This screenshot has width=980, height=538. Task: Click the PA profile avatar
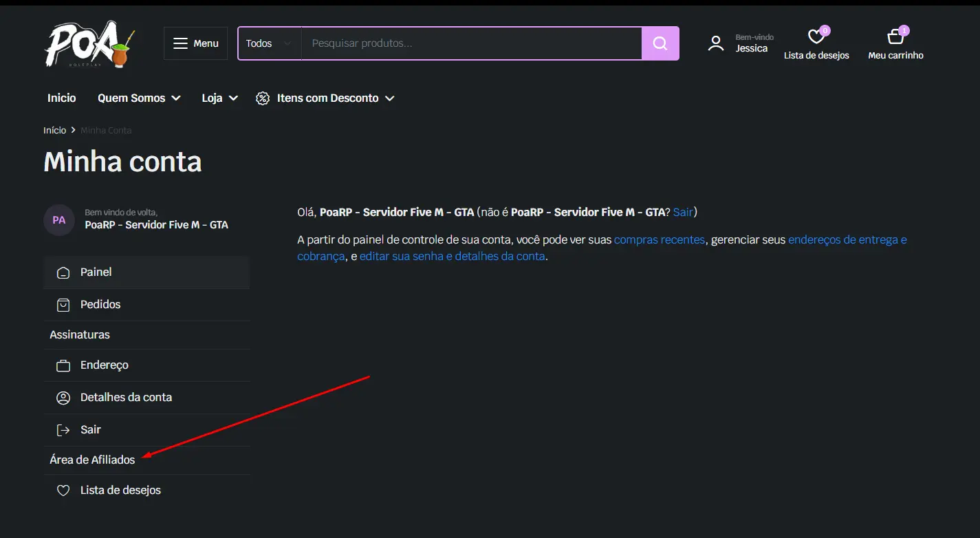coord(59,220)
